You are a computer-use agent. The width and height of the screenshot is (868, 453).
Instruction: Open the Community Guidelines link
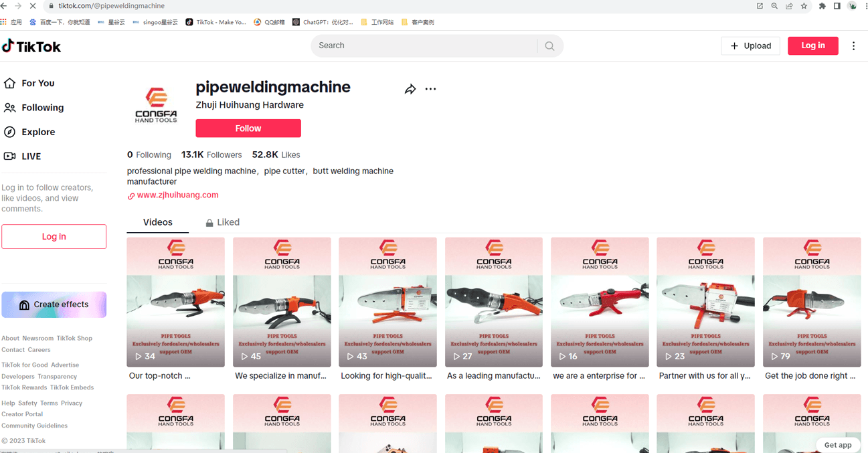34,426
